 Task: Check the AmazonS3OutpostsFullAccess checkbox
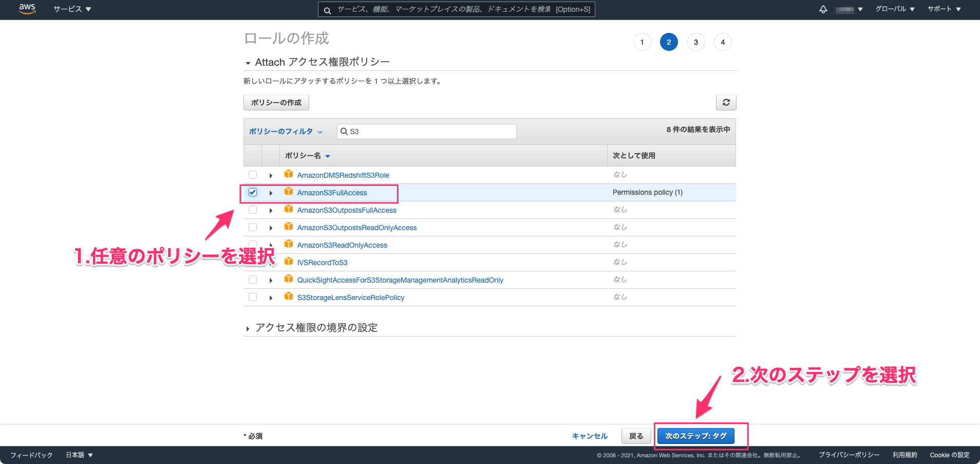[x=253, y=210]
